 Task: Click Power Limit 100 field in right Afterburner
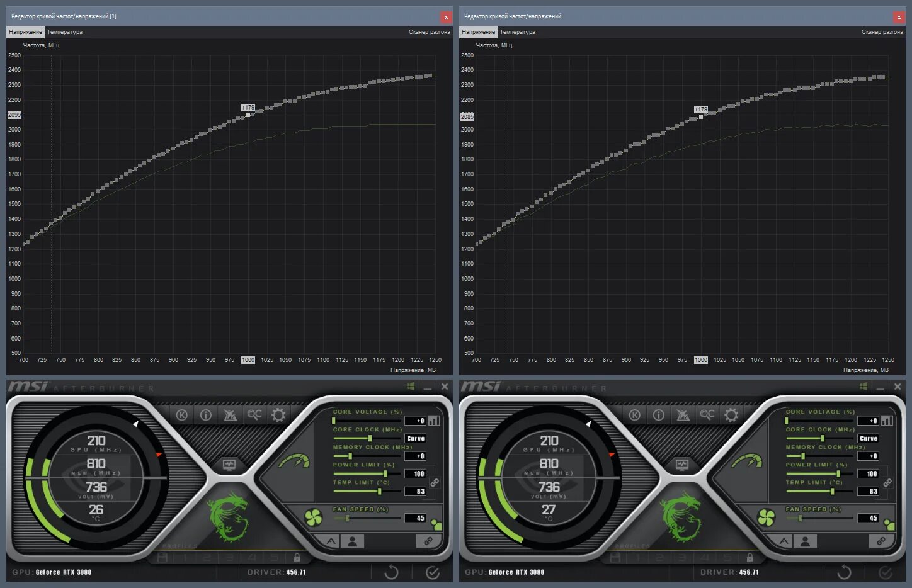tap(869, 473)
